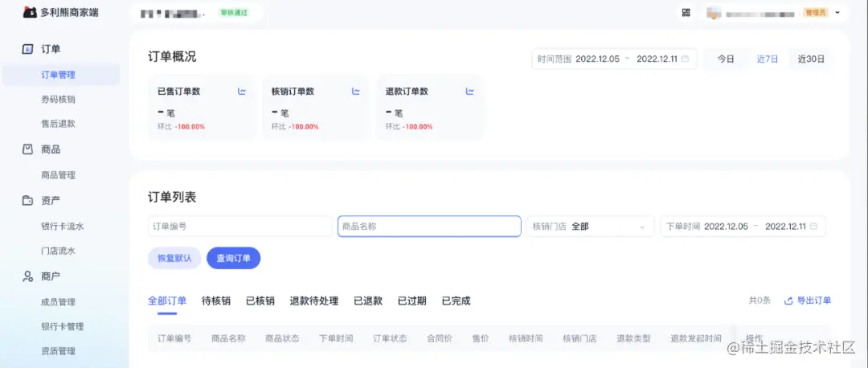The width and height of the screenshot is (868, 368).
Task: Select the 今日 time range option
Action: pos(726,59)
